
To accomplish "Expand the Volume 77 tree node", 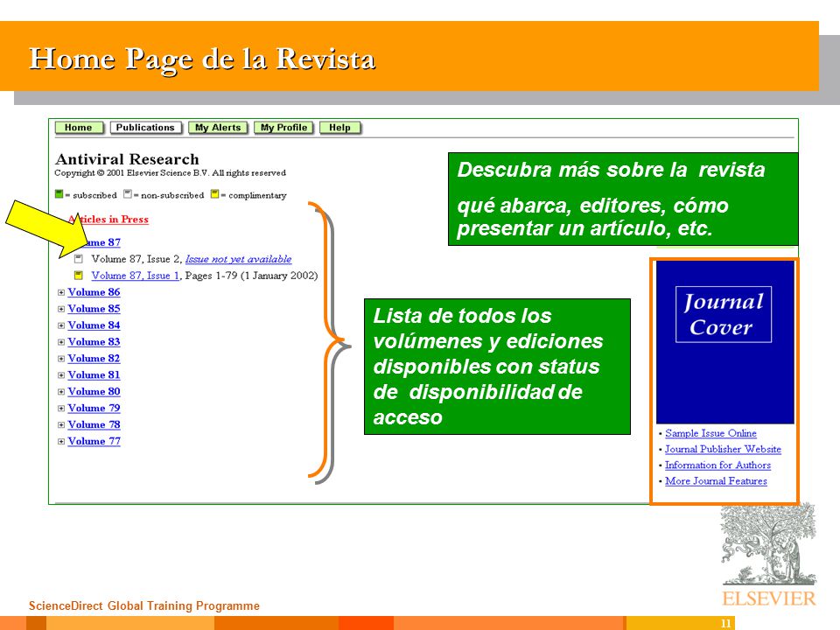I will 61,442.
